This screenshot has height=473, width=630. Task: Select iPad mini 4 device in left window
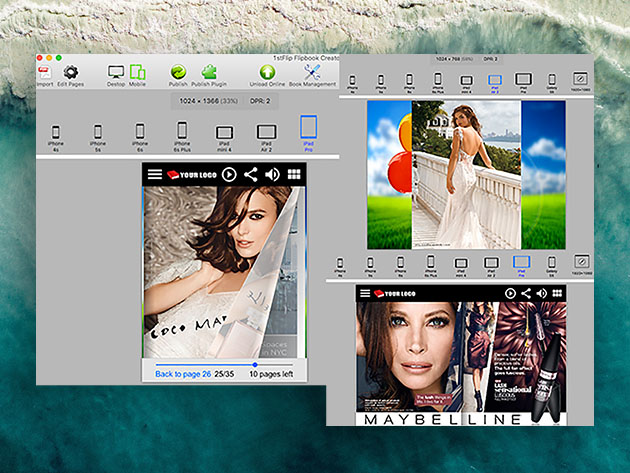click(x=225, y=132)
